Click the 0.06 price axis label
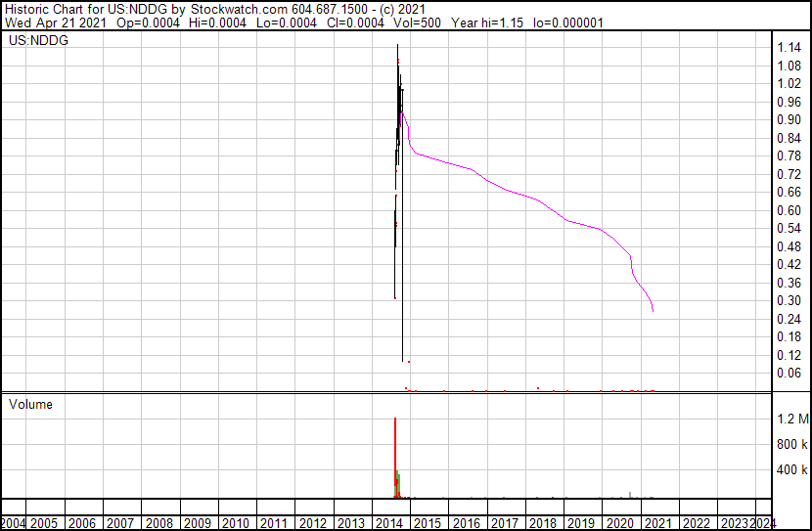This screenshot has height=531, width=812. point(789,374)
